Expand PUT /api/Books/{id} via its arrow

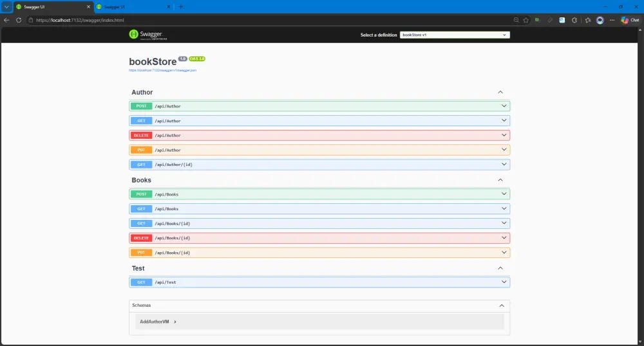pyautogui.click(x=504, y=253)
